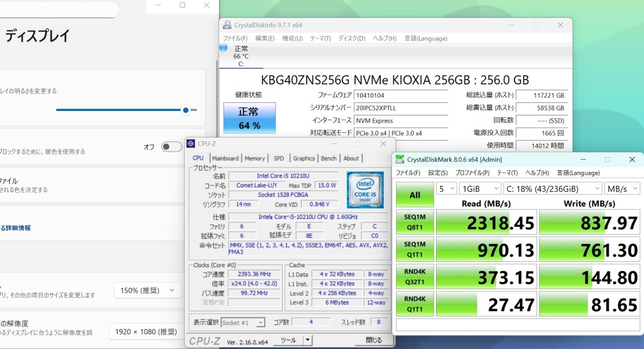Open 機能(U) menu in CrystalDiskInfo
The image size is (644, 349).
(292, 38)
